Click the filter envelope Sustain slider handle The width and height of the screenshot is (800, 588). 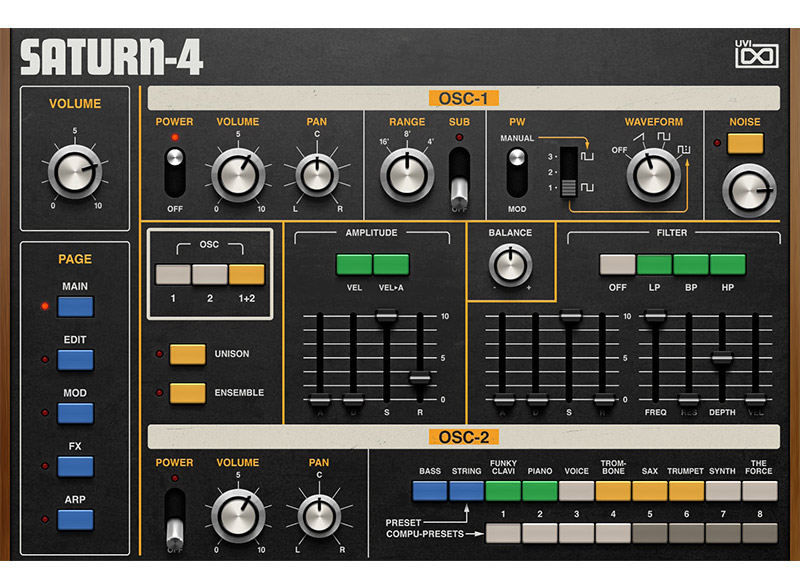(571, 316)
